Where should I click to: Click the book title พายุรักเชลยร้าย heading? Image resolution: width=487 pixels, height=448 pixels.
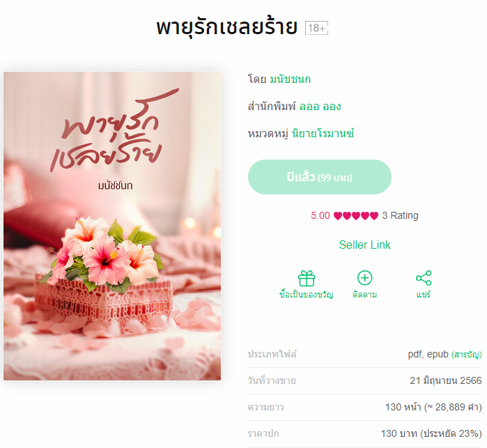[226, 27]
